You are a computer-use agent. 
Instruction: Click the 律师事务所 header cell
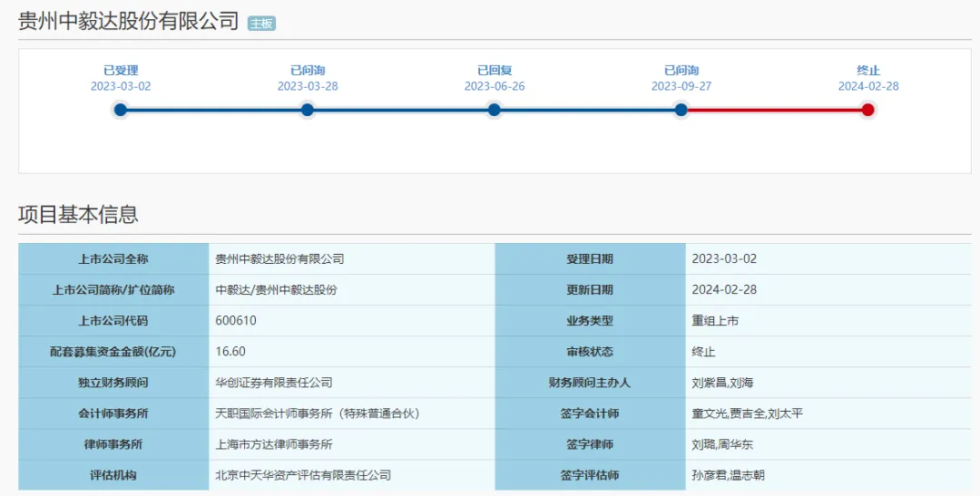pos(113,445)
